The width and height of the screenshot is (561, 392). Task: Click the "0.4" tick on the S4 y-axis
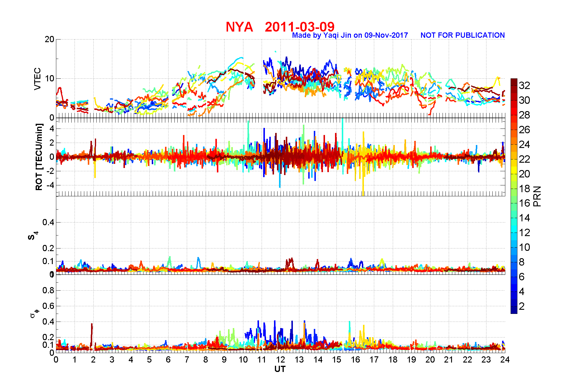pyautogui.click(x=48, y=222)
